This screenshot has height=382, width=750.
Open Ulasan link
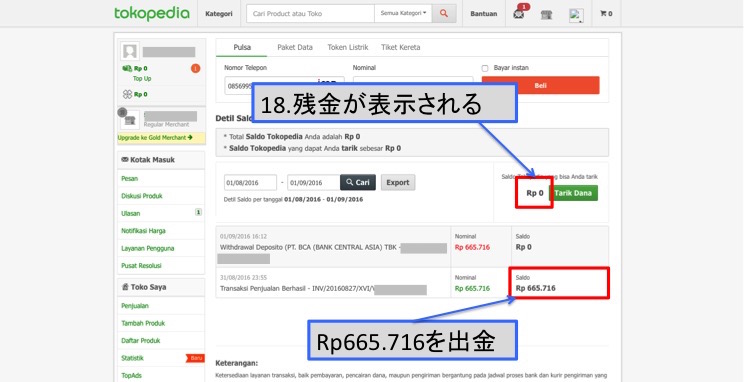point(131,213)
